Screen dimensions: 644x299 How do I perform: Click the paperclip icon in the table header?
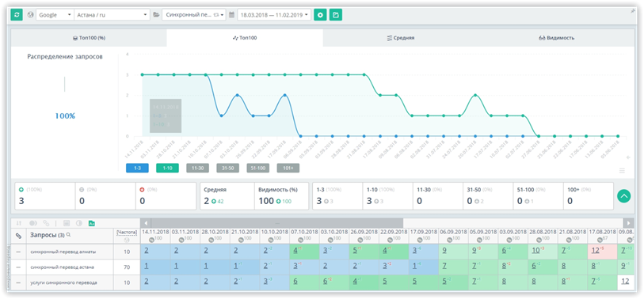(x=18, y=236)
